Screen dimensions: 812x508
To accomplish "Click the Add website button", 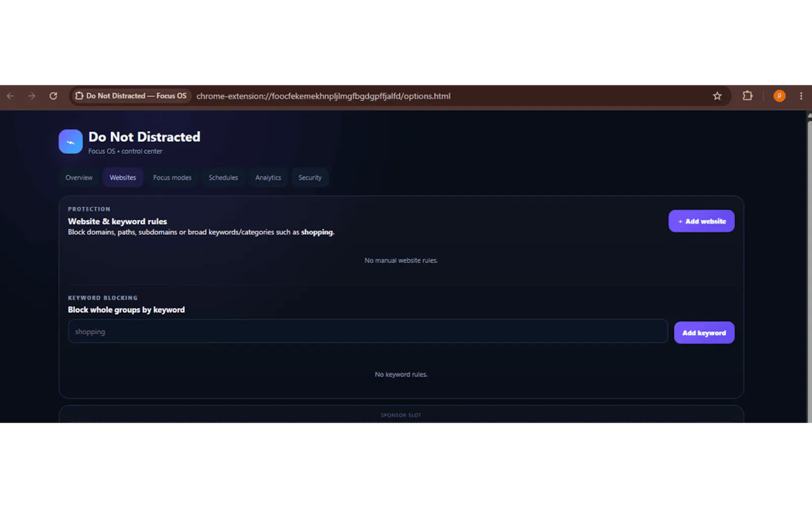I will tap(701, 221).
